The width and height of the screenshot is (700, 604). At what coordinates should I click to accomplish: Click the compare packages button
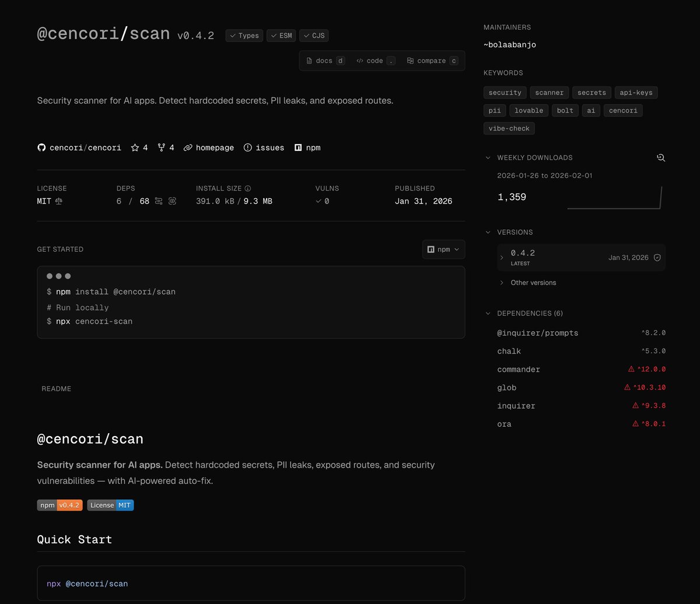[x=432, y=61]
